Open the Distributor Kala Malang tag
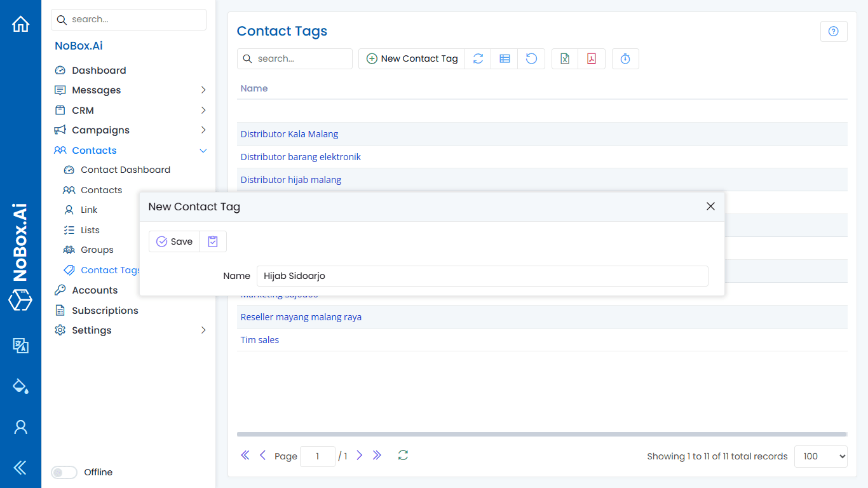This screenshot has width=868, height=488. pos(289,133)
